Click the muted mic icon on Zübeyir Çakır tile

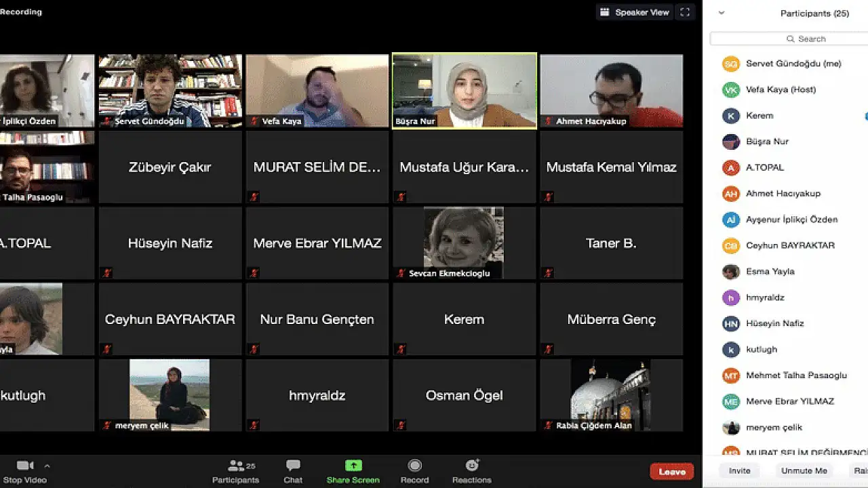click(x=106, y=197)
